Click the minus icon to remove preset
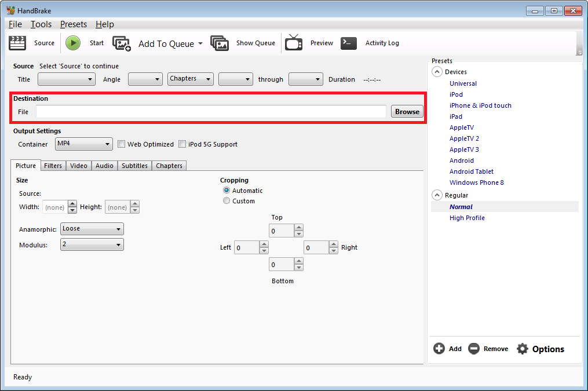 click(x=474, y=349)
